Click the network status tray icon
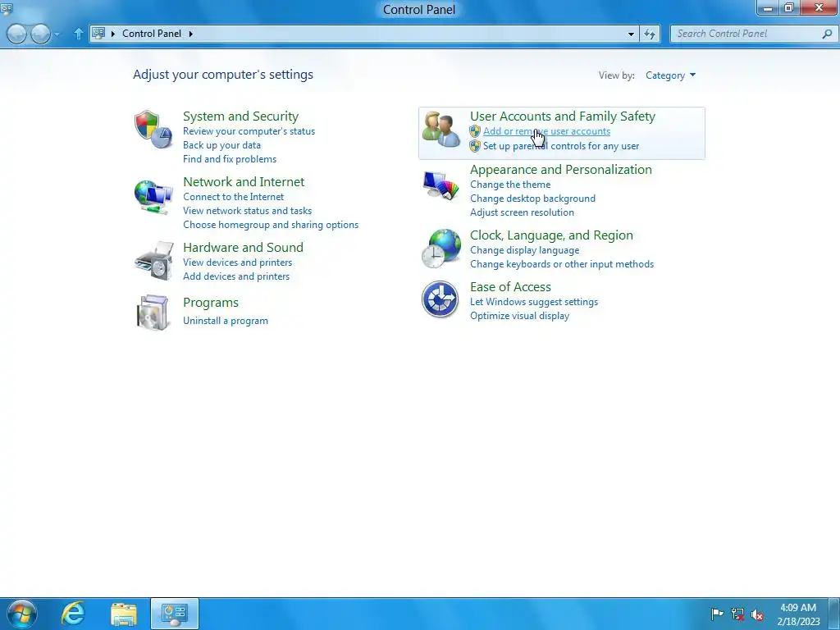The height and width of the screenshot is (630, 840). (x=737, y=614)
